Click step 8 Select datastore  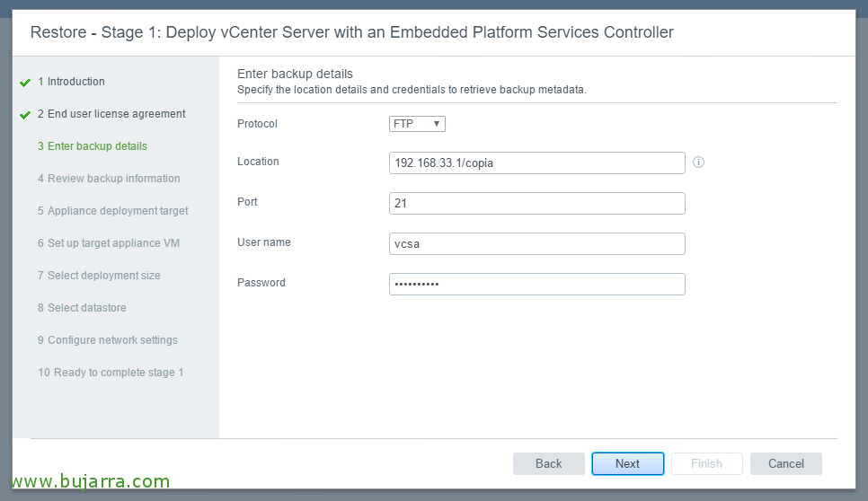click(x=82, y=308)
